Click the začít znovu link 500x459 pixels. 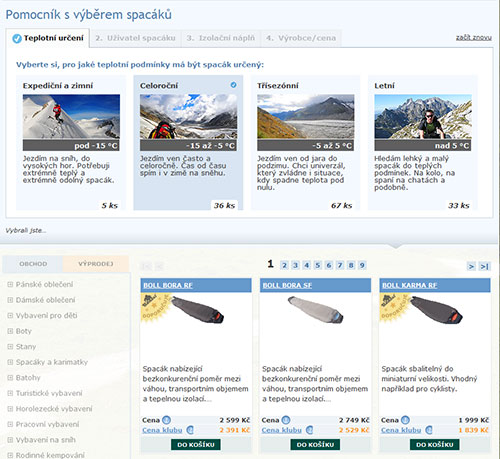coord(474,38)
